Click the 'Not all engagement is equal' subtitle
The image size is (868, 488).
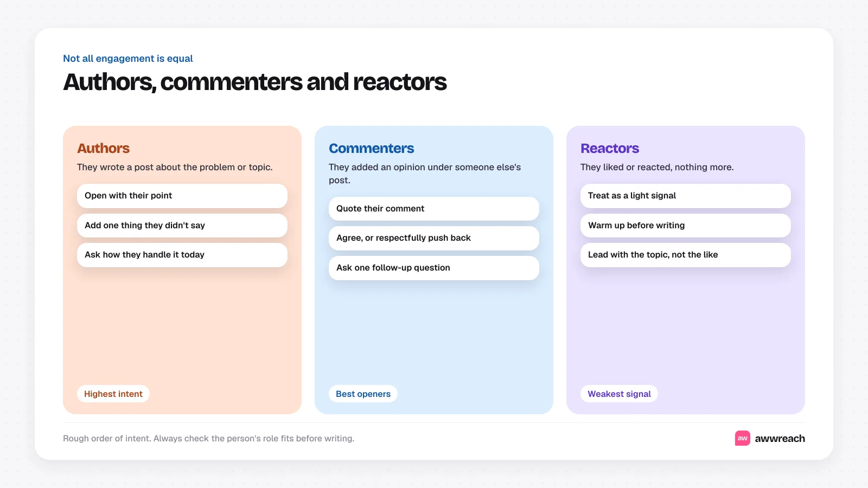[128, 59]
